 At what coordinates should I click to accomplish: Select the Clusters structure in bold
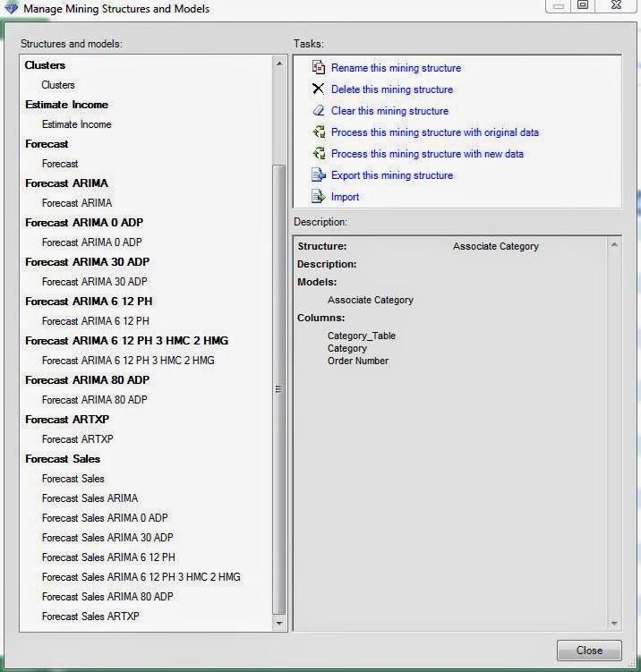pyautogui.click(x=45, y=65)
